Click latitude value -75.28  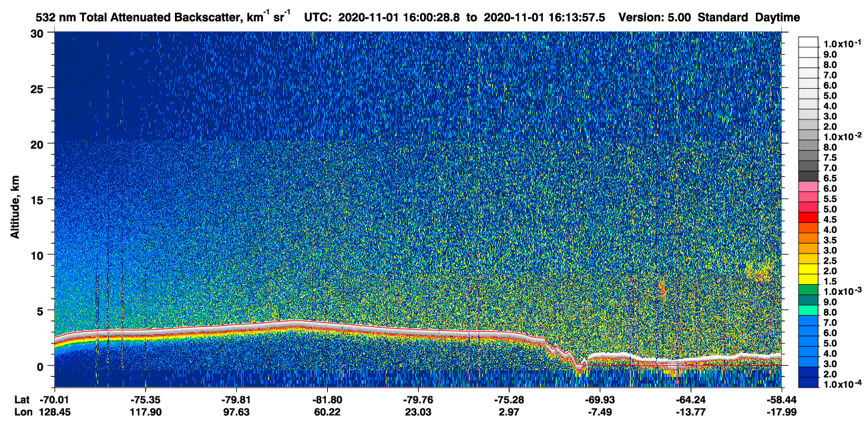(x=509, y=400)
